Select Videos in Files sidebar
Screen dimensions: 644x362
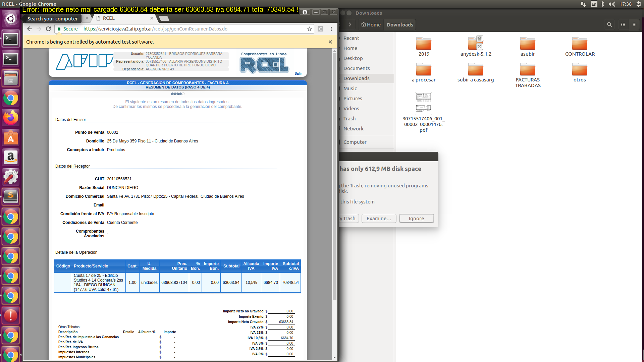(351, 109)
